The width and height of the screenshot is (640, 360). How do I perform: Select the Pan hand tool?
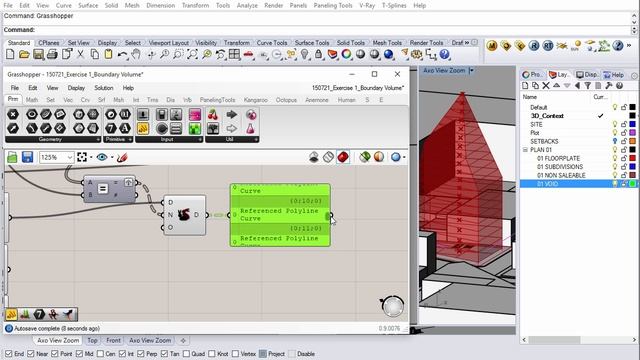(x=136, y=54)
